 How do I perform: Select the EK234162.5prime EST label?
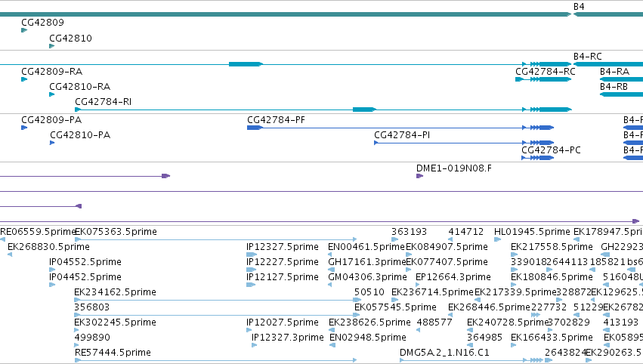(116, 292)
